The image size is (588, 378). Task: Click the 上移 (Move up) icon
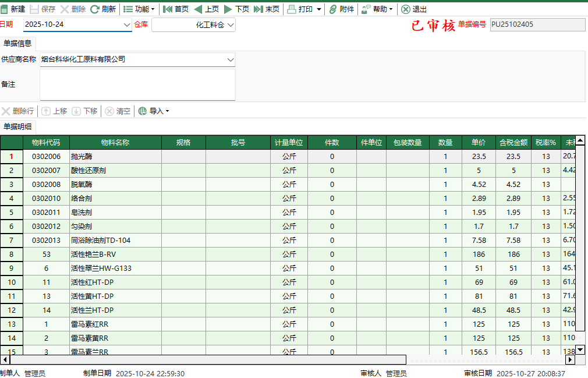(x=54, y=111)
